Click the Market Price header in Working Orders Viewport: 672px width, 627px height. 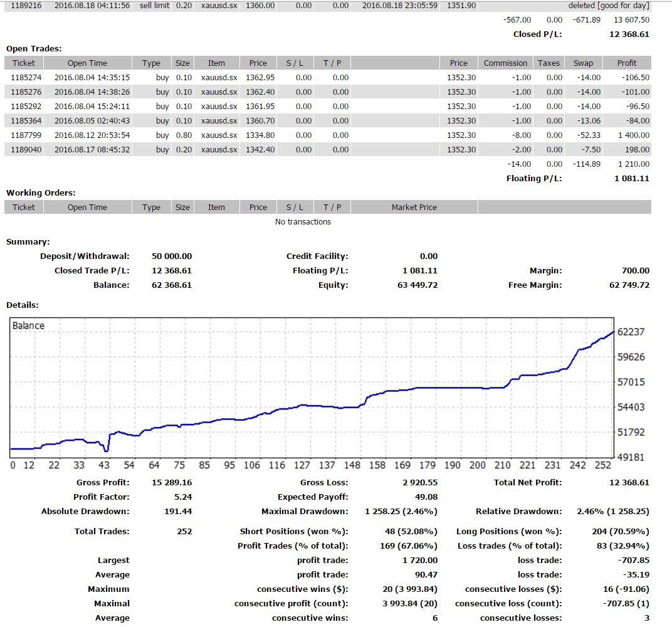pos(414,208)
